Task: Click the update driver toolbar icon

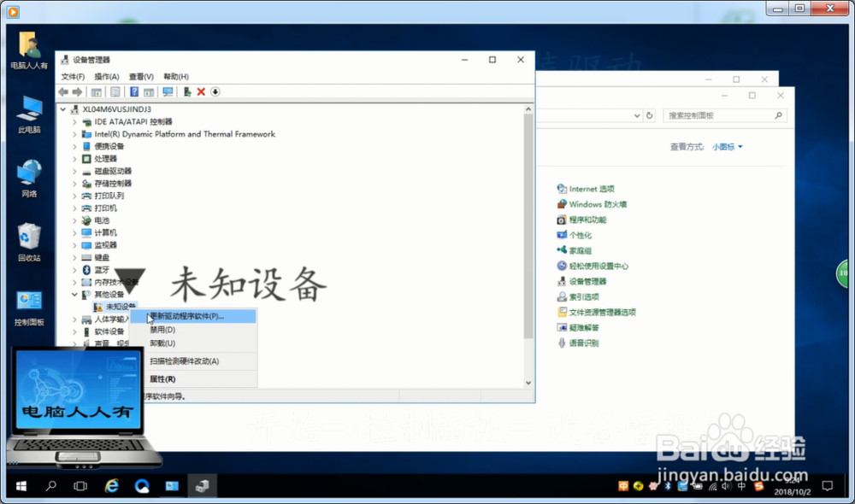Action: click(x=187, y=92)
